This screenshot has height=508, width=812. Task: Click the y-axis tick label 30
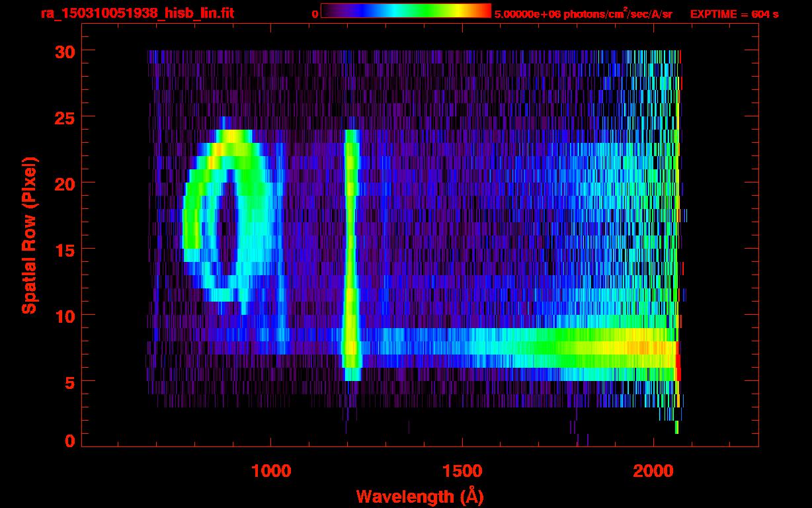point(64,51)
